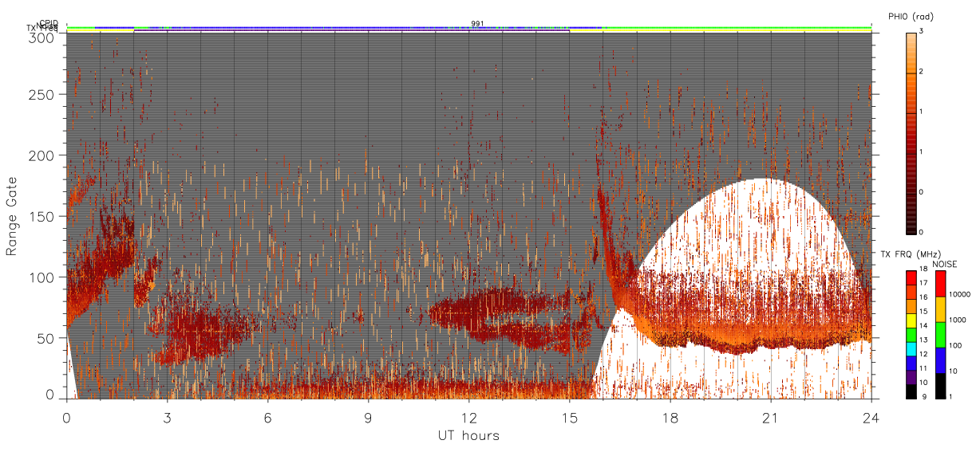Click the y-axis tick label '250'
The image size is (980, 452).
[x=42, y=95]
